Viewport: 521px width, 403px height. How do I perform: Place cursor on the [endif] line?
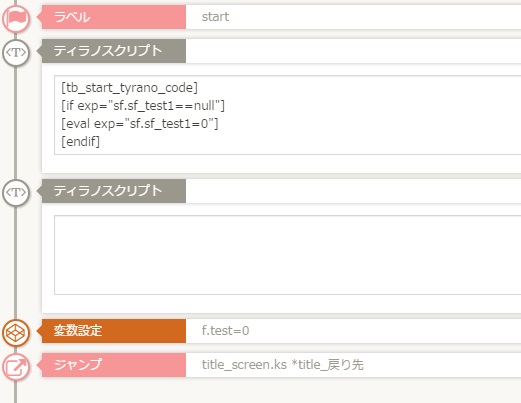pyautogui.click(x=80, y=142)
